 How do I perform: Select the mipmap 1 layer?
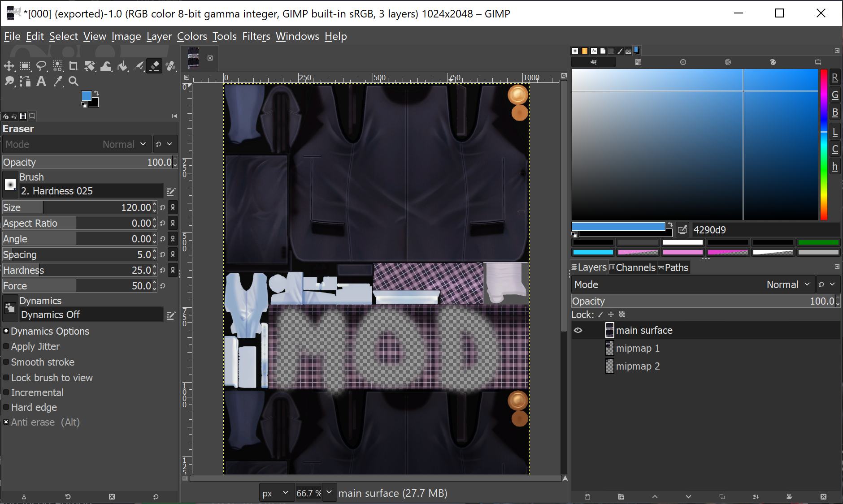click(637, 348)
